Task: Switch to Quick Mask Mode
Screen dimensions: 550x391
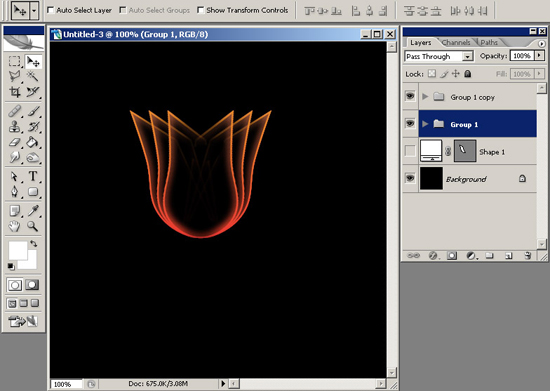Action: [32, 285]
